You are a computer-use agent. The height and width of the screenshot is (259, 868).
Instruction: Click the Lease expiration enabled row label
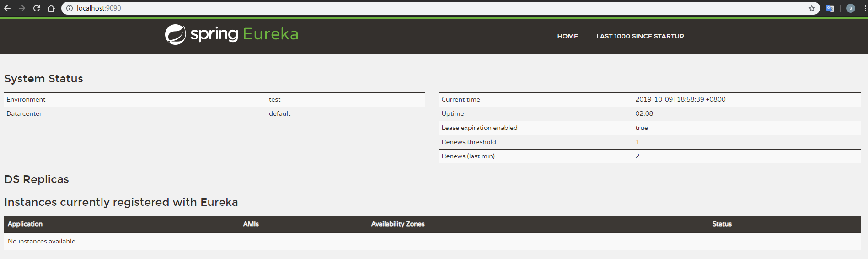[x=479, y=128]
